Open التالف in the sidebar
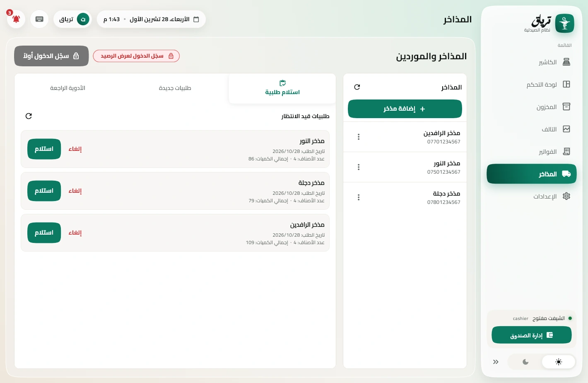Viewport: 588px width, 383px height. 532,129
